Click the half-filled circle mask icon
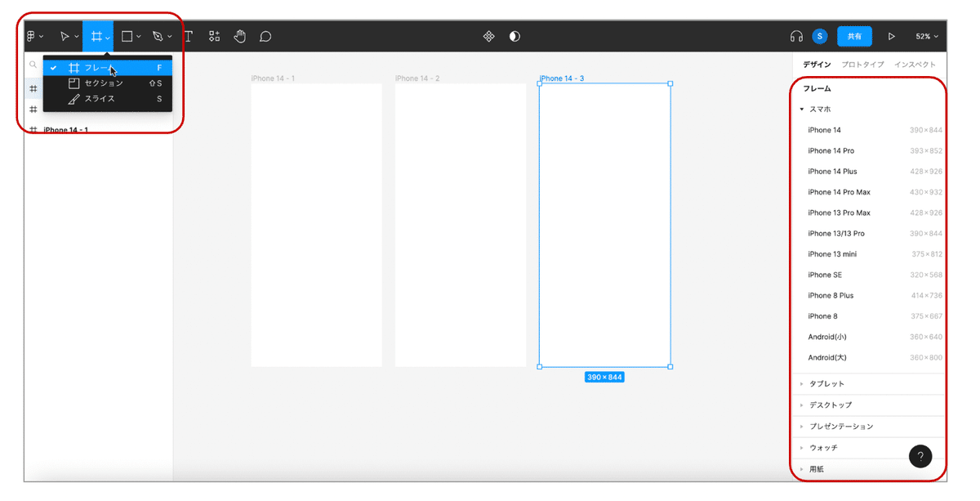Screen dimensions: 980x501 514,37
